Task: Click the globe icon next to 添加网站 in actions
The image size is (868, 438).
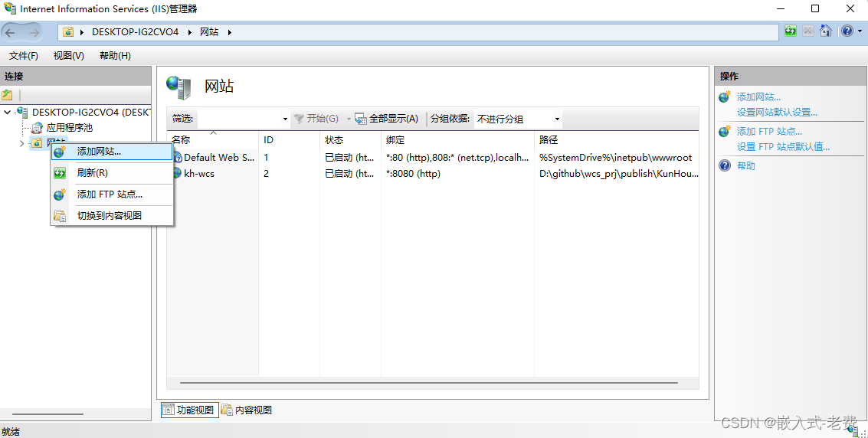Action: (x=726, y=96)
